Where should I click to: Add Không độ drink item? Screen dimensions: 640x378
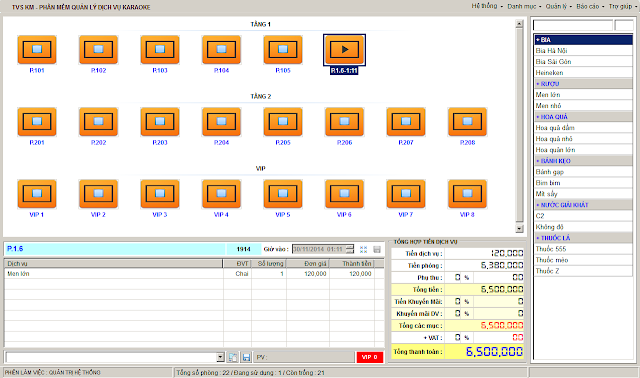(x=583, y=227)
